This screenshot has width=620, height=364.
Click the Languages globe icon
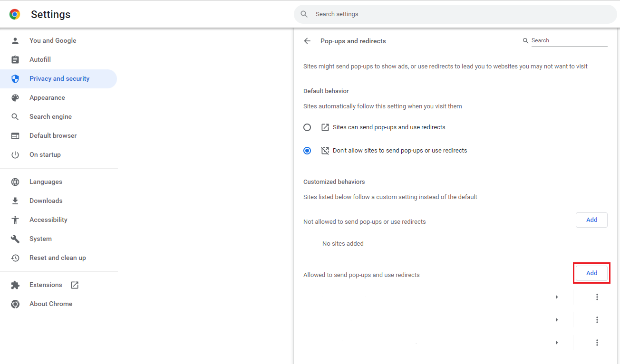[x=15, y=182]
